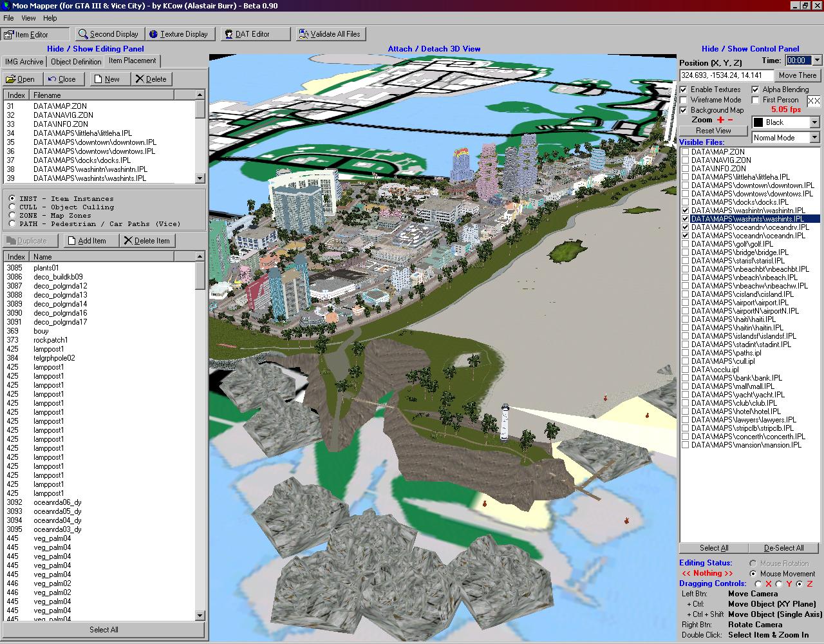This screenshot has width=824, height=644.
Task: Select ZONE - Map Zones radio button
Action: (12, 216)
